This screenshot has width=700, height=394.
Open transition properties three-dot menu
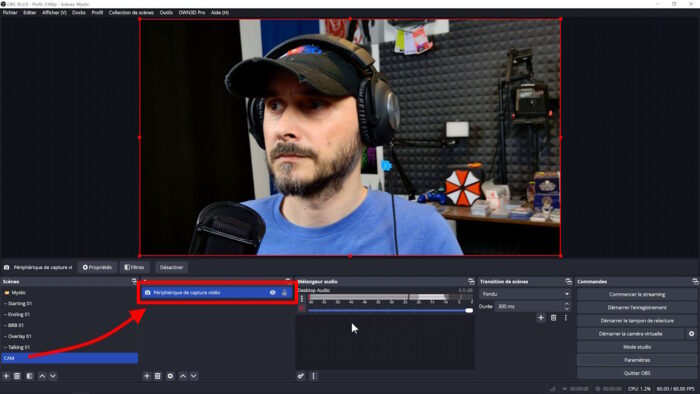point(566,318)
